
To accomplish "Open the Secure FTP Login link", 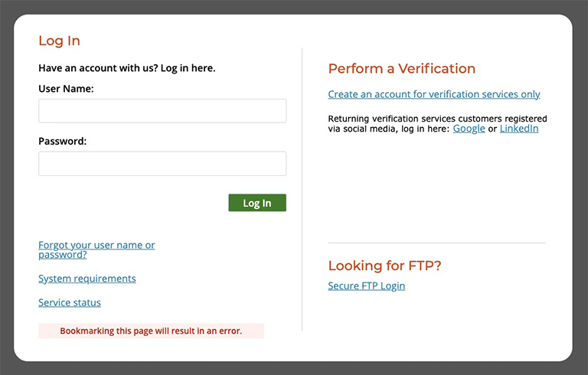I will 367,285.
